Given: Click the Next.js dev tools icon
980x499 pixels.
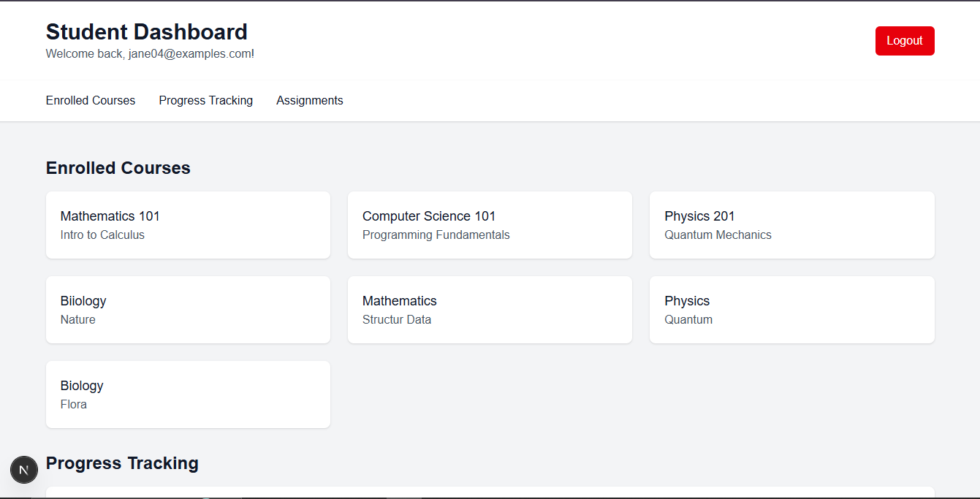Looking at the screenshot, I should [24, 470].
